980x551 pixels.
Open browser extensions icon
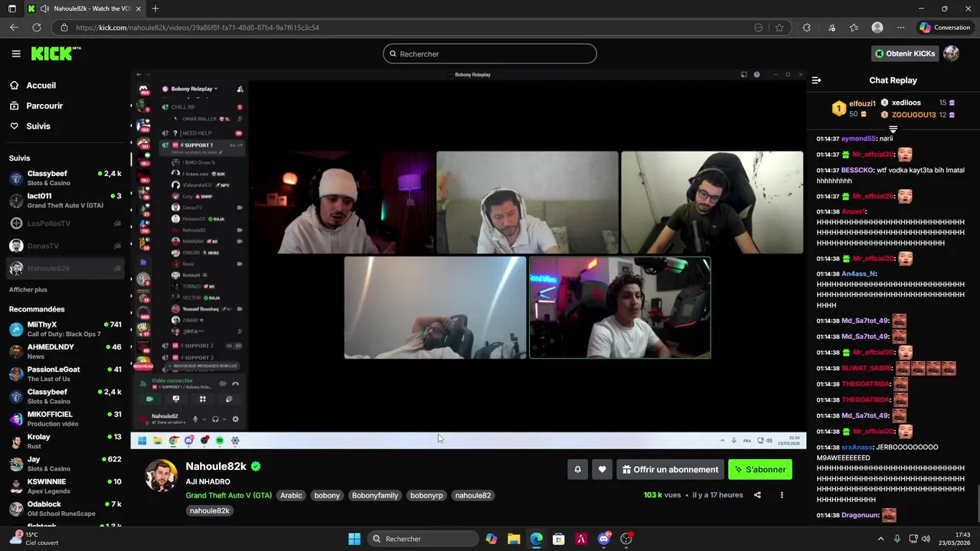[x=806, y=28]
